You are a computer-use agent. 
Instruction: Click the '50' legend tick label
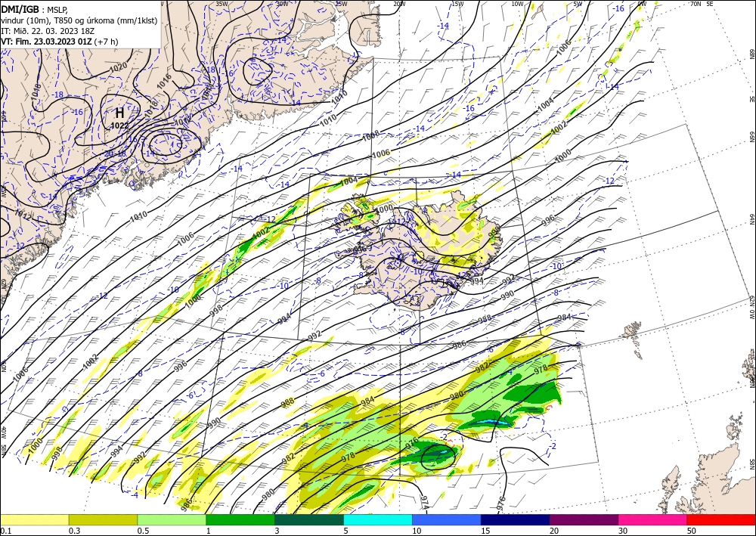[692, 531]
